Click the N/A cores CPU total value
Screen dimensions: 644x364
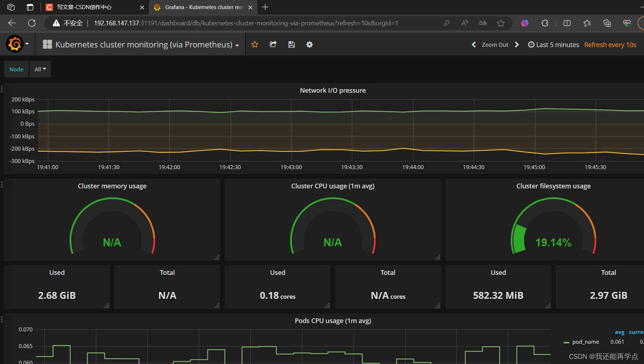tap(388, 296)
